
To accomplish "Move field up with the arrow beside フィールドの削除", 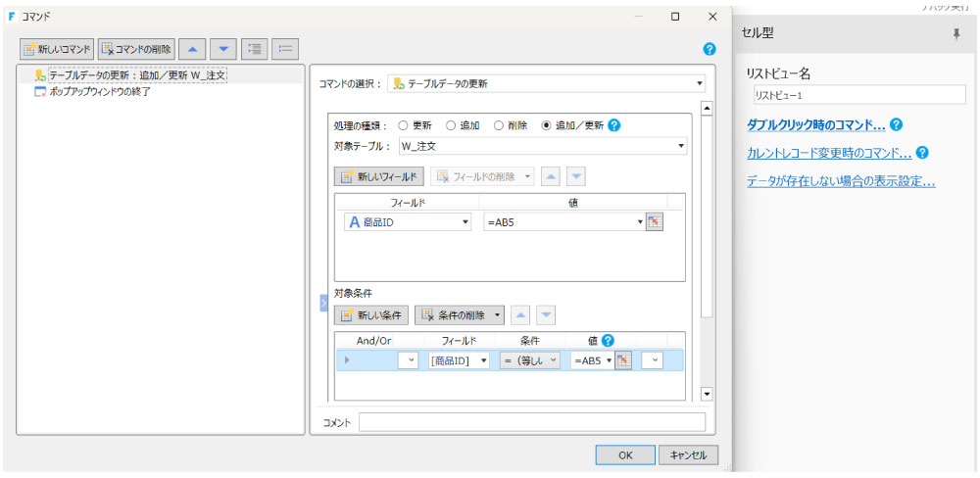I will pyautogui.click(x=551, y=177).
